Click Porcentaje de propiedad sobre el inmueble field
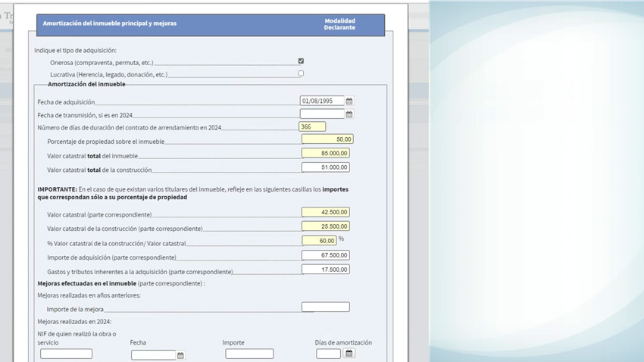Screen dimensions: 644x362 point(327,139)
